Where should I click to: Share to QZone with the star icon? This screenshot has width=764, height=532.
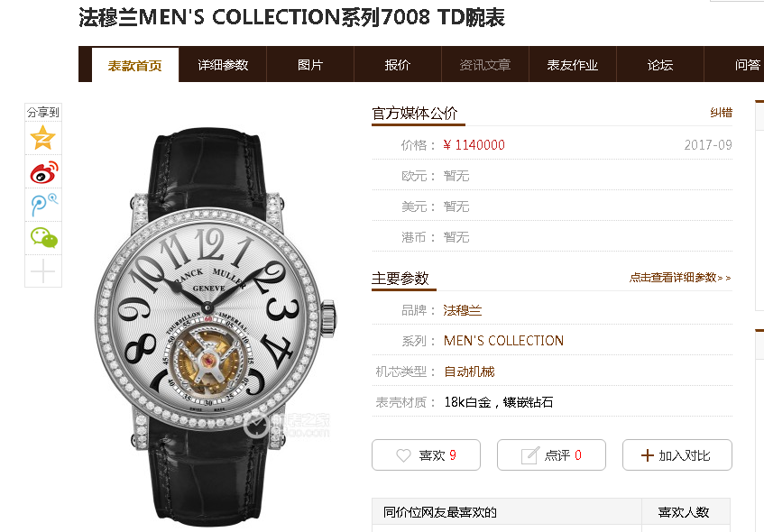tap(43, 138)
